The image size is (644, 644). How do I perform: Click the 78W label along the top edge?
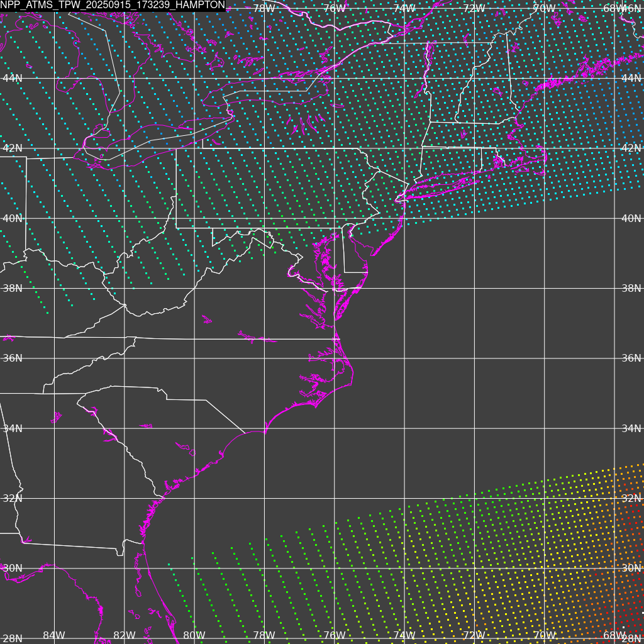[x=264, y=8]
